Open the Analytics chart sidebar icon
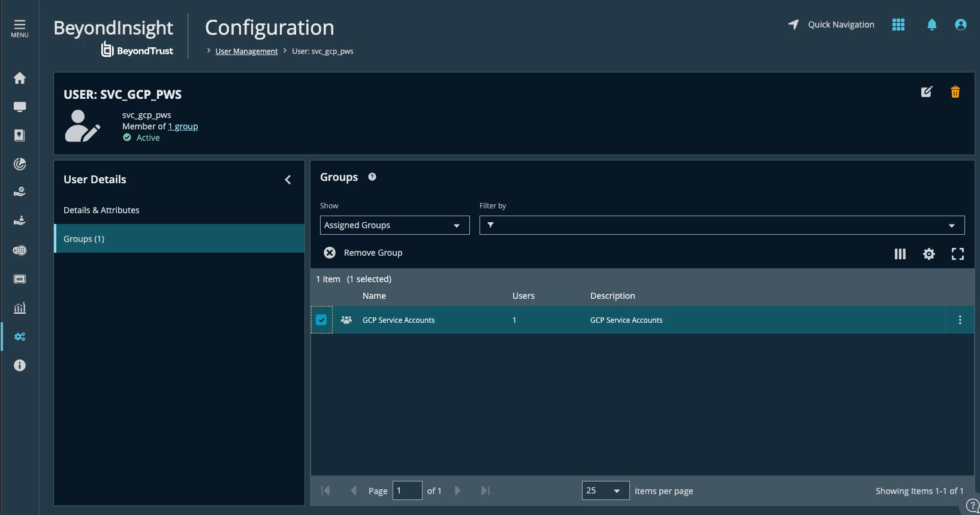The width and height of the screenshot is (980, 515). click(20, 308)
